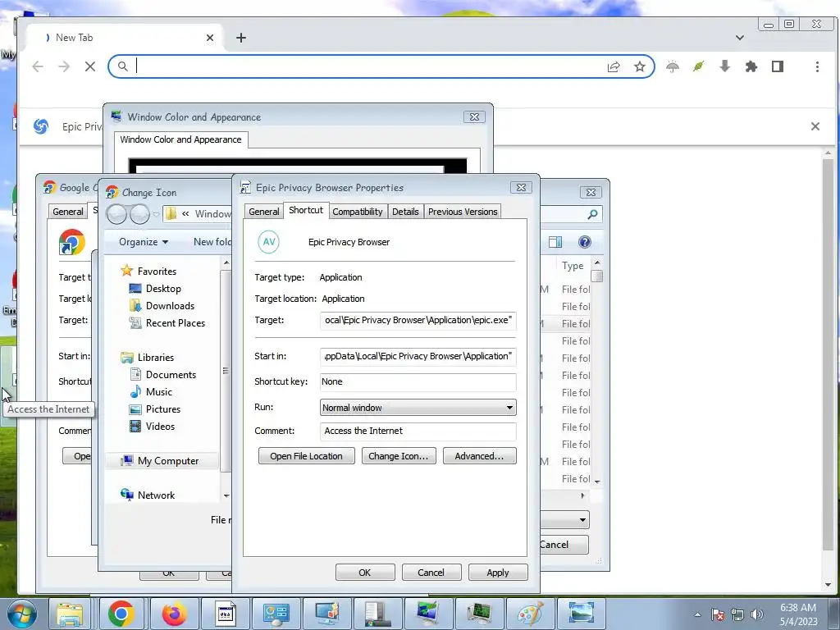The image size is (840, 630).
Task: Open the umbrella privacy extension icon
Action: coord(673,66)
